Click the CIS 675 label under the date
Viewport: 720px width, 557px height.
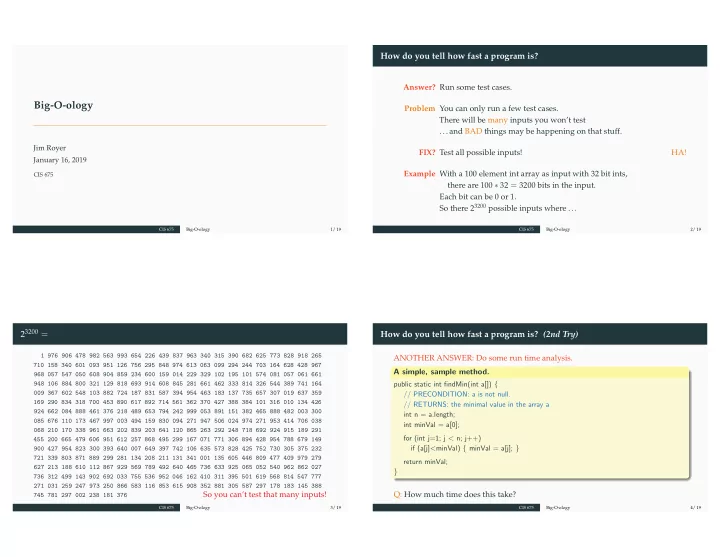click(43, 174)
